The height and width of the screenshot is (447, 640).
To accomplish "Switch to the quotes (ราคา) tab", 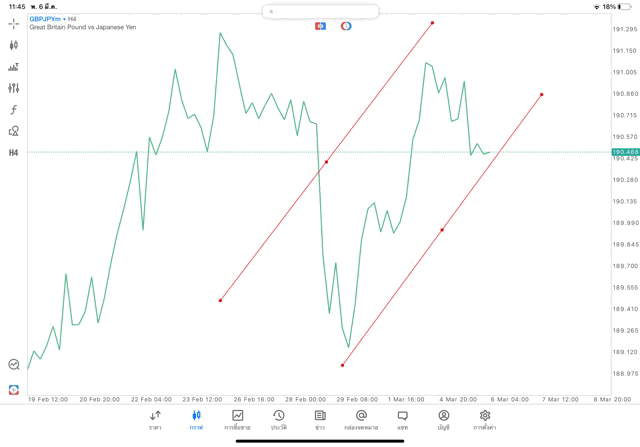I will 155,418.
